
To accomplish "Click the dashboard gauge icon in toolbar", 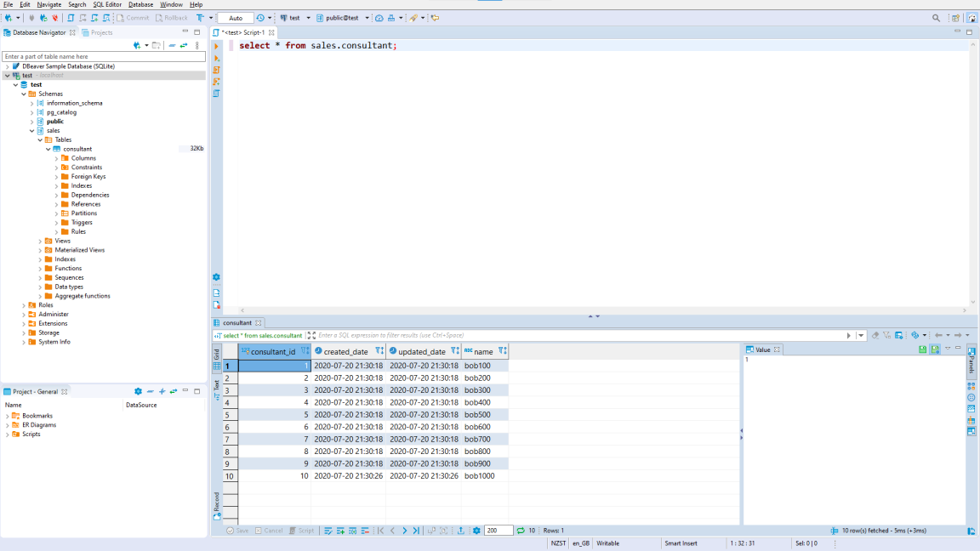I will pyautogui.click(x=379, y=18).
